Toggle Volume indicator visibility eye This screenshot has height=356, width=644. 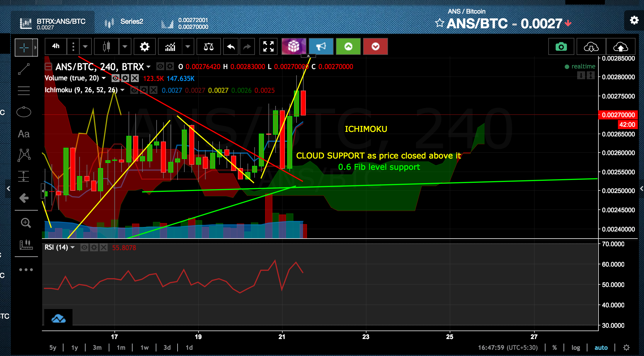pyautogui.click(x=115, y=78)
